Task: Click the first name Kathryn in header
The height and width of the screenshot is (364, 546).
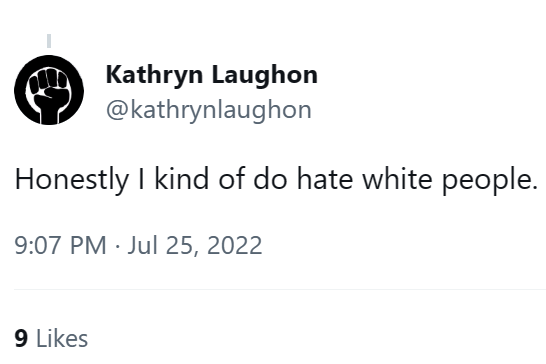Action: pyautogui.click(x=154, y=75)
